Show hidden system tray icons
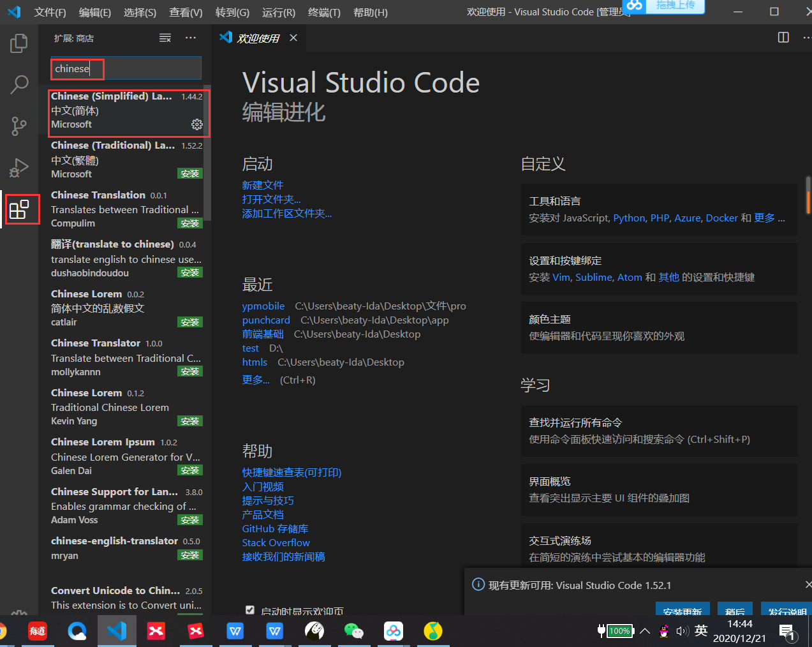The height and width of the screenshot is (647, 812). [x=645, y=631]
